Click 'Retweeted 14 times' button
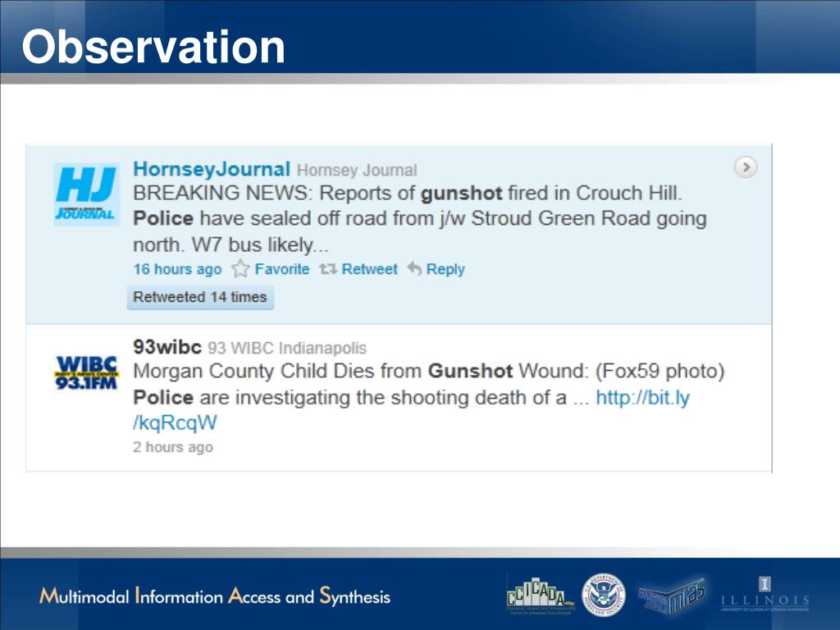Image resolution: width=840 pixels, height=630 pixels. coord(200,297)
